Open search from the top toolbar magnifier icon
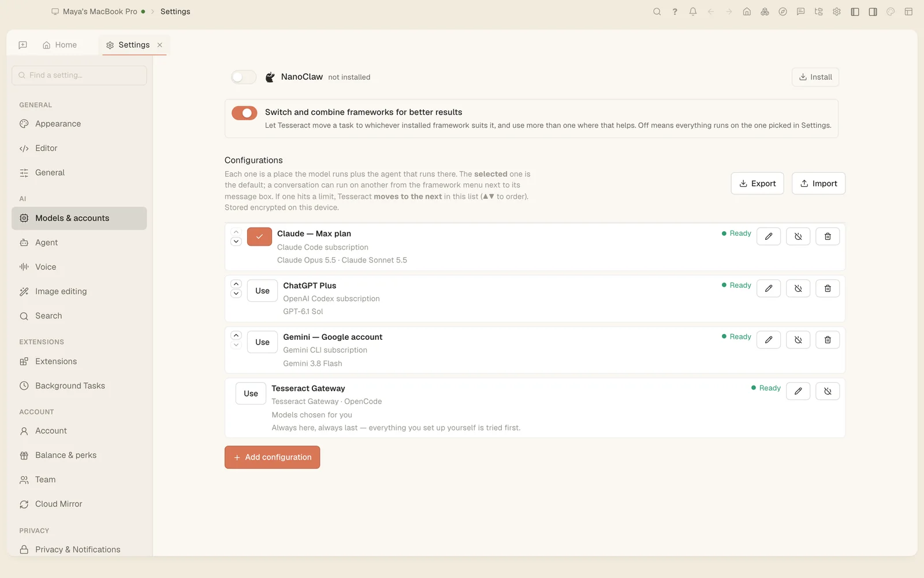 point(657,12)
